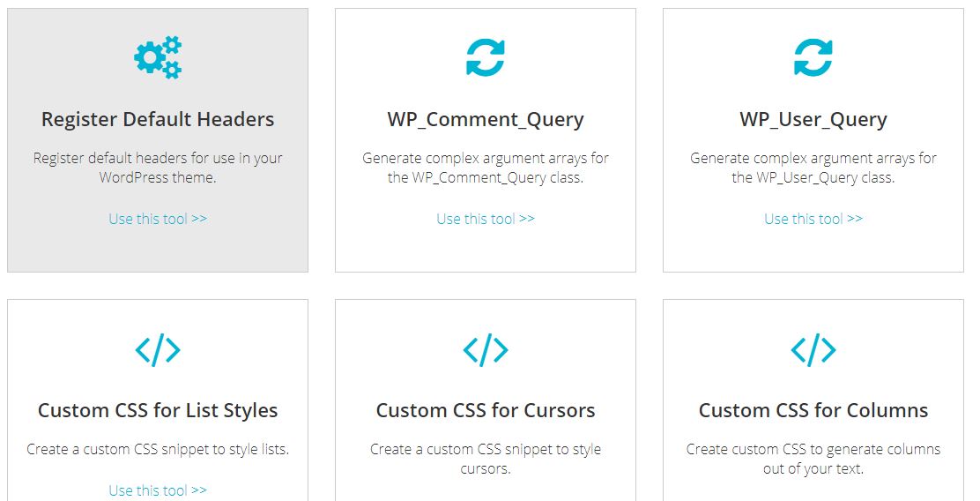Screen dimensions: 980x501
Task: Click the code icon above Custom CSS for Cursors
Action: [486, 349]
